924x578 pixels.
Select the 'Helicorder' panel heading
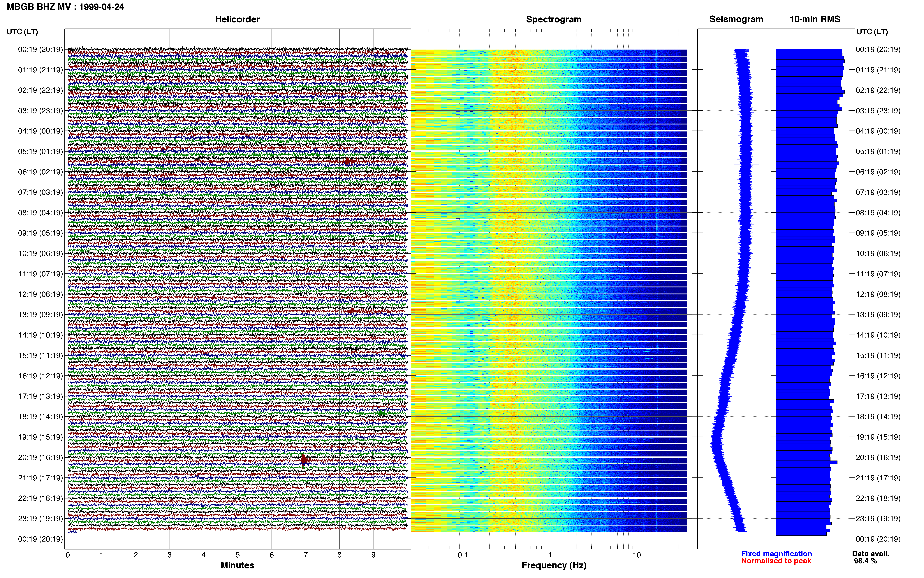(237, 20)
